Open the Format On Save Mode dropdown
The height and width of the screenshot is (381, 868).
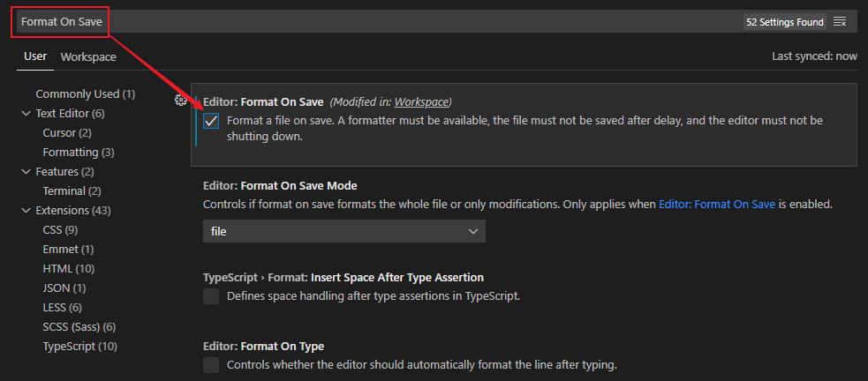(x=343, y=231)
